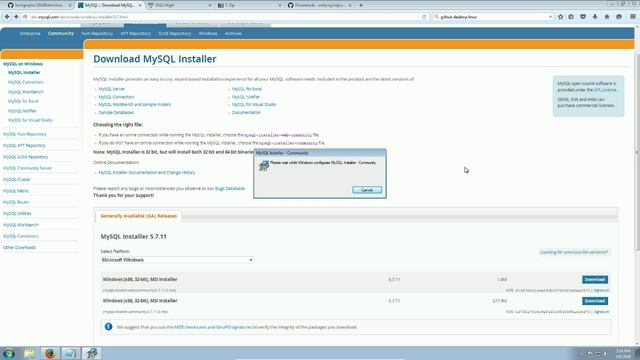Click the site identity icon in address bar

tap(25, 17)
